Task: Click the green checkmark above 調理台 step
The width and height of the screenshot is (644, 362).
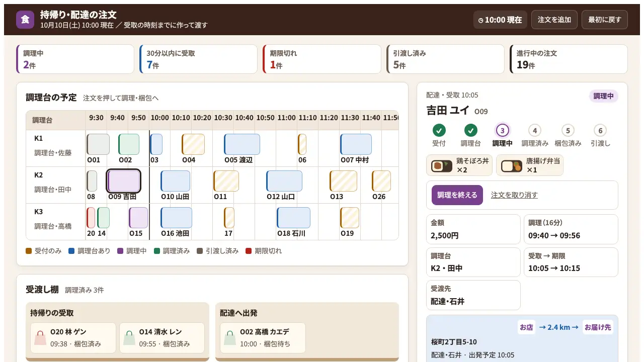Action: click(470, 131)
